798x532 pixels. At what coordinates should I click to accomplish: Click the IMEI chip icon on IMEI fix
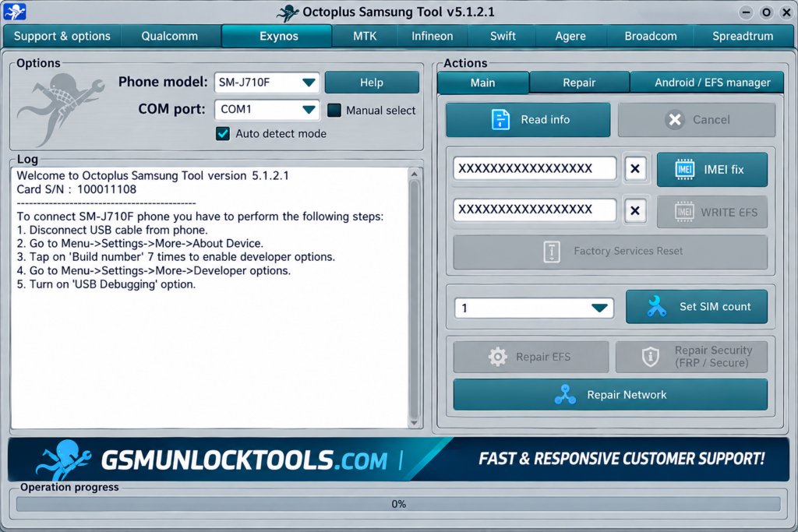(x=684, y=169)
